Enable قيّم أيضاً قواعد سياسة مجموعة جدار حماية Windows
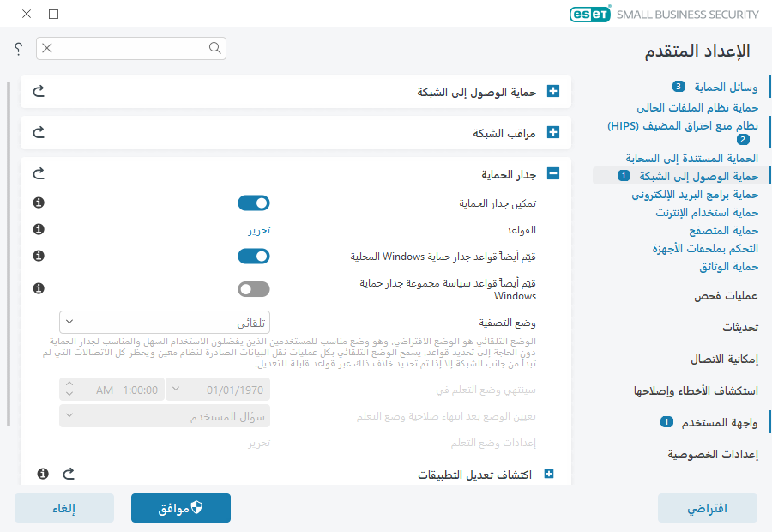Image resolution: width=772 pixels, height=532 pixels. pos(253,288)
